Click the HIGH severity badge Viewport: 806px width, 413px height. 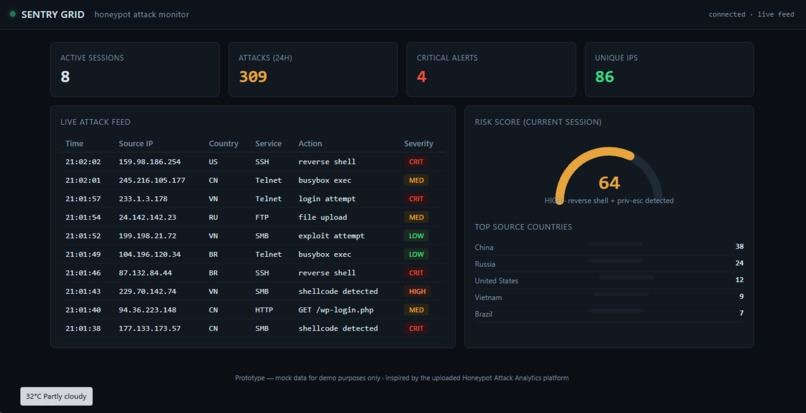coord(417,291)
